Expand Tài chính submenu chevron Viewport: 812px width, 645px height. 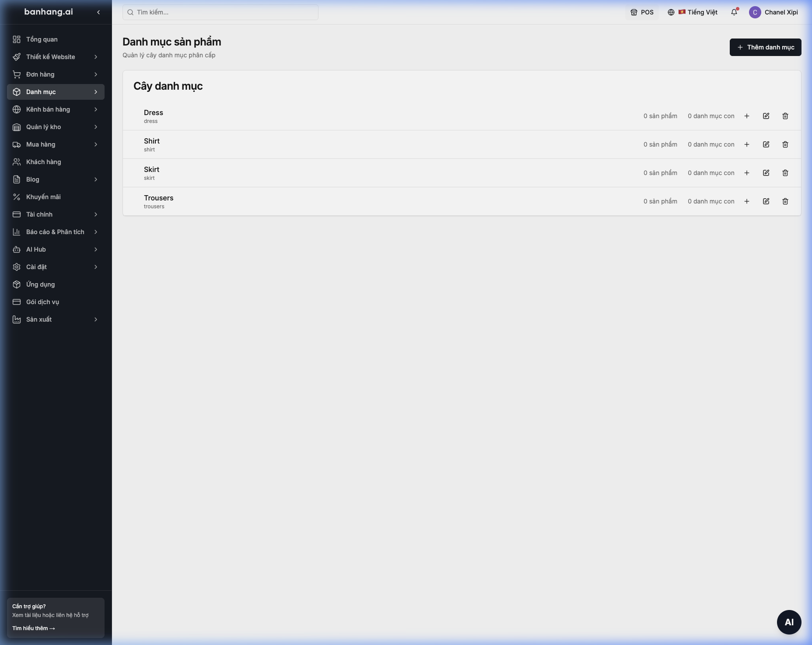pyautogui.click(x=96, y=214)
